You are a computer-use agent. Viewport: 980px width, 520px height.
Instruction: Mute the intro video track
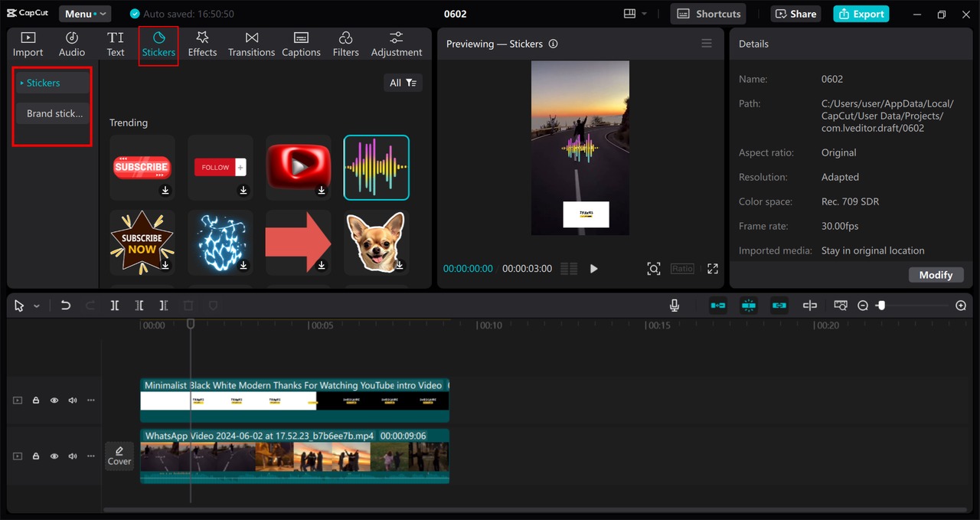pyautogui.click(x=73, y=401)
